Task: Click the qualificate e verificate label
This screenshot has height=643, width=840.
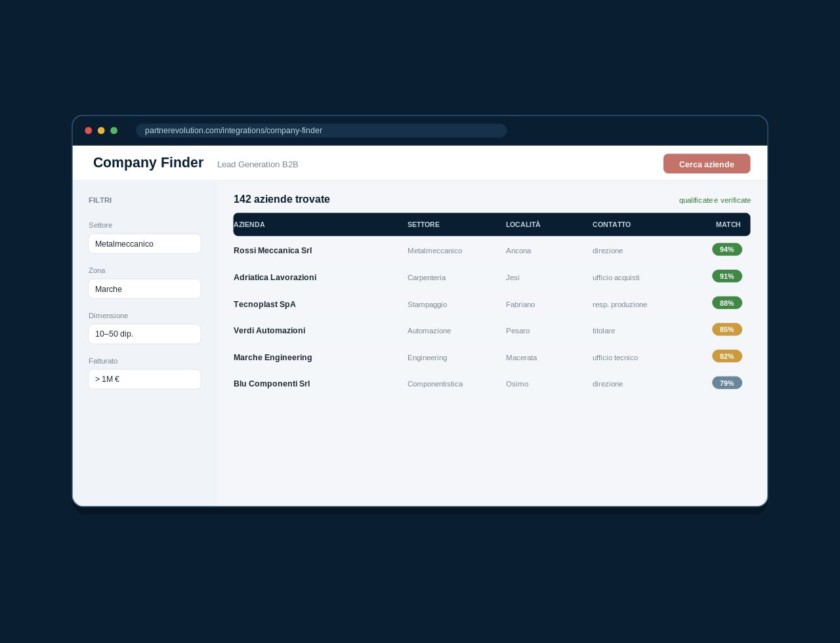Action: click(x=715, y=200)
